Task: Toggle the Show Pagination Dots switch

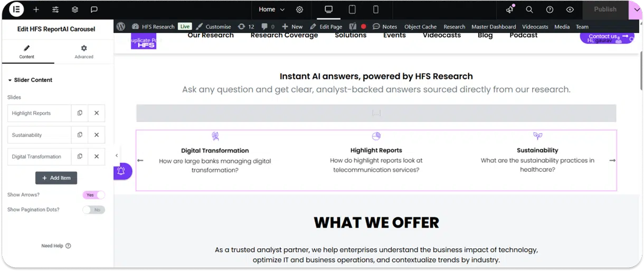Action: pos(94,210)
